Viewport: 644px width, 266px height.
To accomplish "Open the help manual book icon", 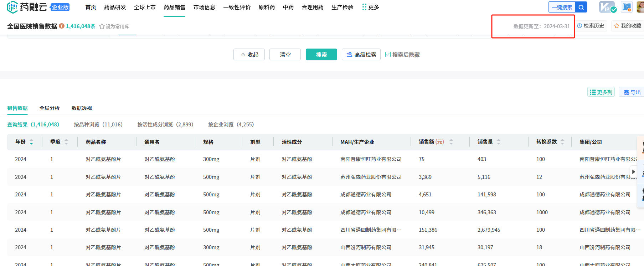I will [627, 7].
